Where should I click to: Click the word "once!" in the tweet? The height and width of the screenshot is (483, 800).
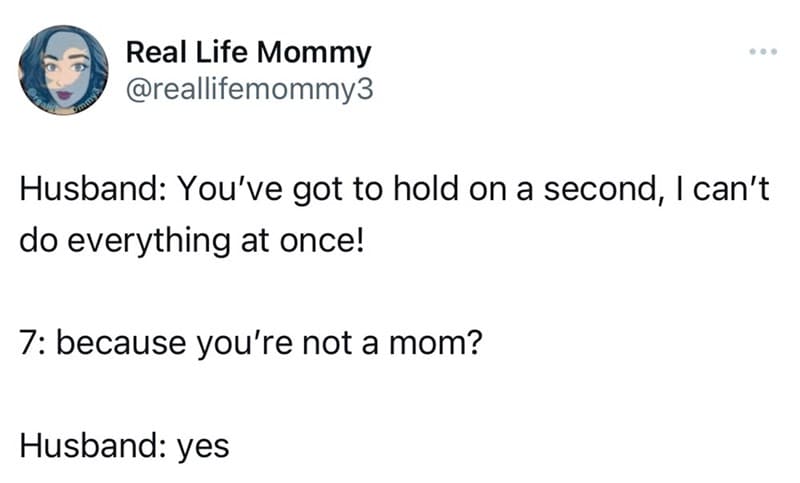(321, 241)
